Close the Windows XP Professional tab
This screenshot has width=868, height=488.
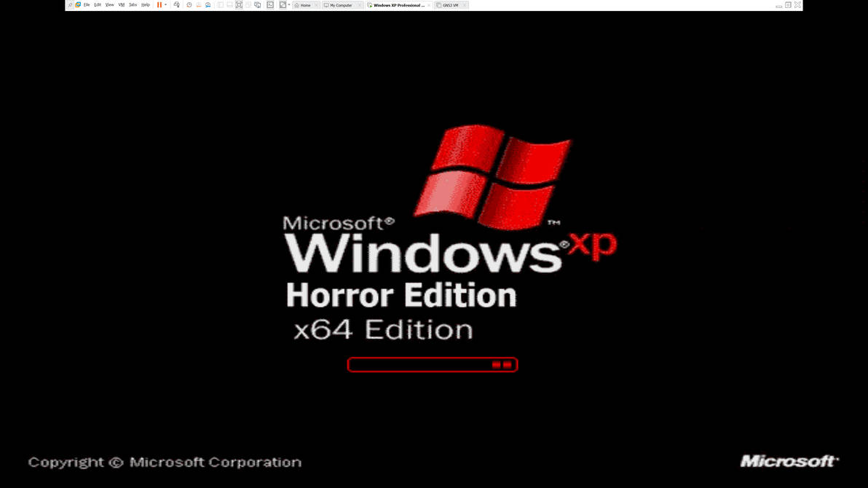click(429, 5)
